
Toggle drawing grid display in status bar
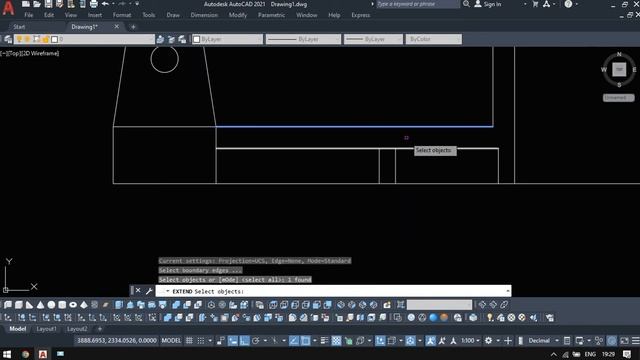tap(189, 341)
